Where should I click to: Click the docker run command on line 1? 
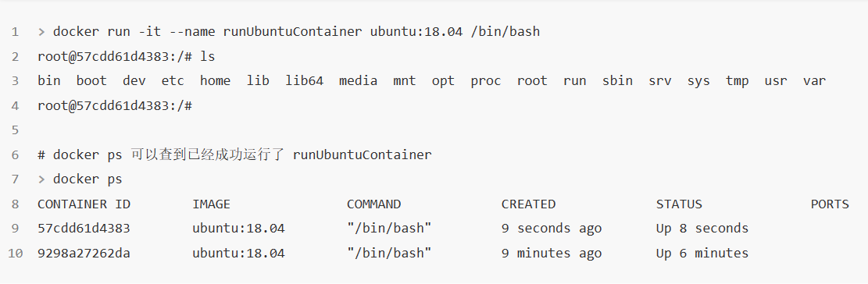tap(296, 31)
